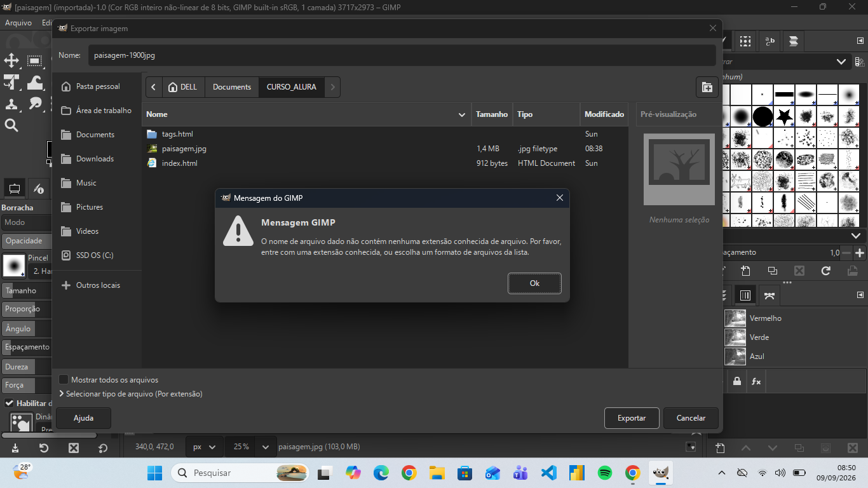Viewport: 868px width, 488px height.
Task: Sort files by the Nome column
Action: pyautogui.click(x=306, y=114)
